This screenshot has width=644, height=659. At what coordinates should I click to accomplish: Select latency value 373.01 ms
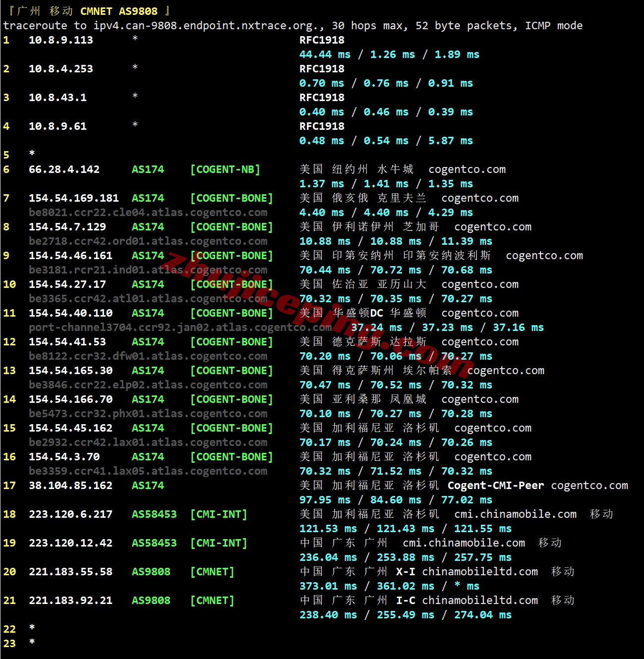328,586
